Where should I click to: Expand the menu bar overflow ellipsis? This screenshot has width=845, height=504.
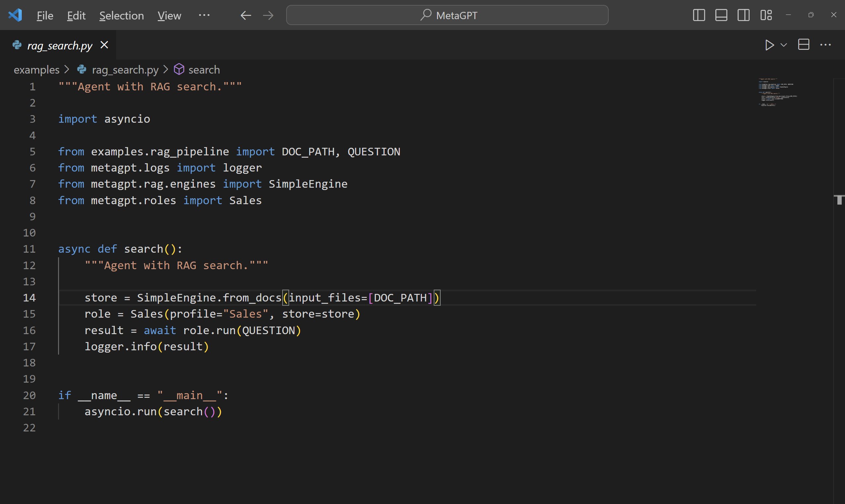204,15
